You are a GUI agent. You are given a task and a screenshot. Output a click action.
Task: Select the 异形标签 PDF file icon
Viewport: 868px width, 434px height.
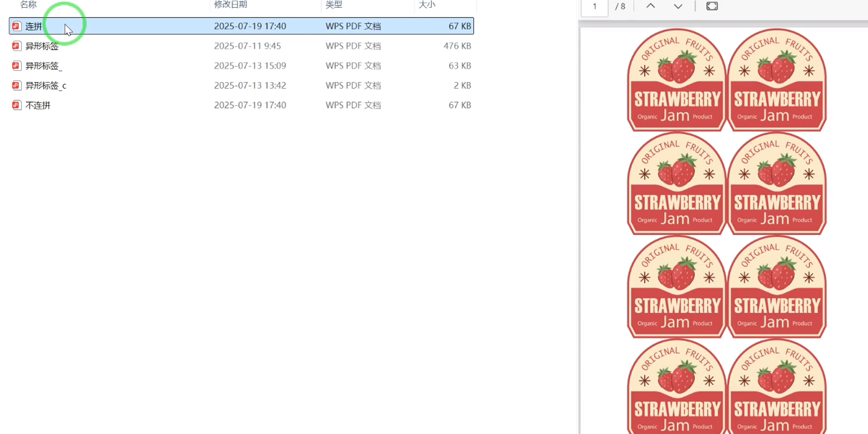coord(16,46)
